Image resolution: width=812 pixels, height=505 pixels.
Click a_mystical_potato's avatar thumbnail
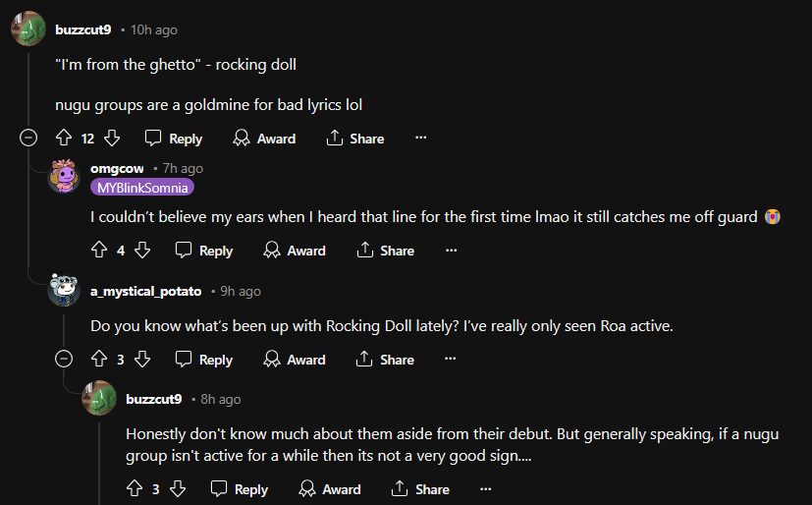point(66,290)
